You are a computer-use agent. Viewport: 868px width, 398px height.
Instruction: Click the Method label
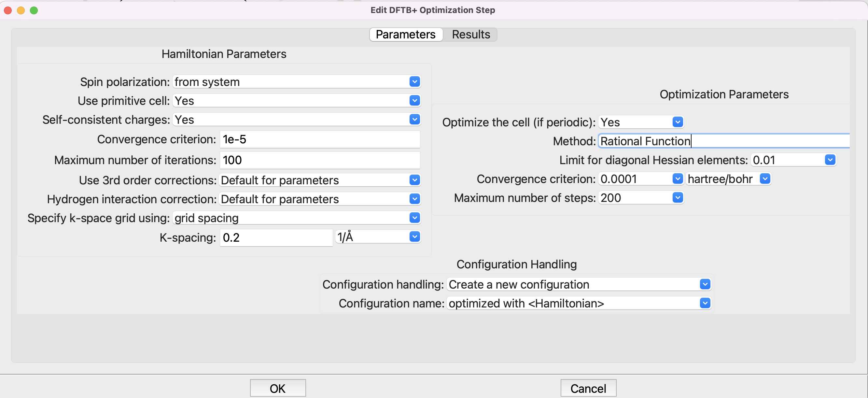(574, 141)
